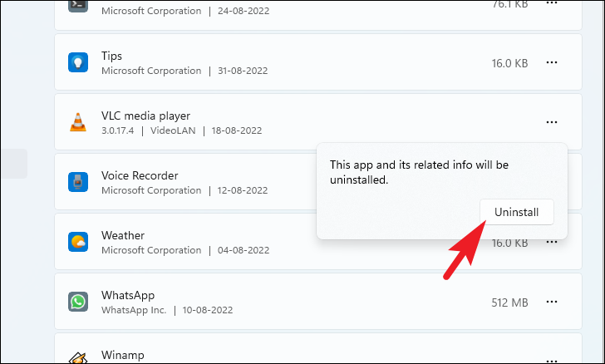Click the Winamp app icon

(x=78, y=357)
